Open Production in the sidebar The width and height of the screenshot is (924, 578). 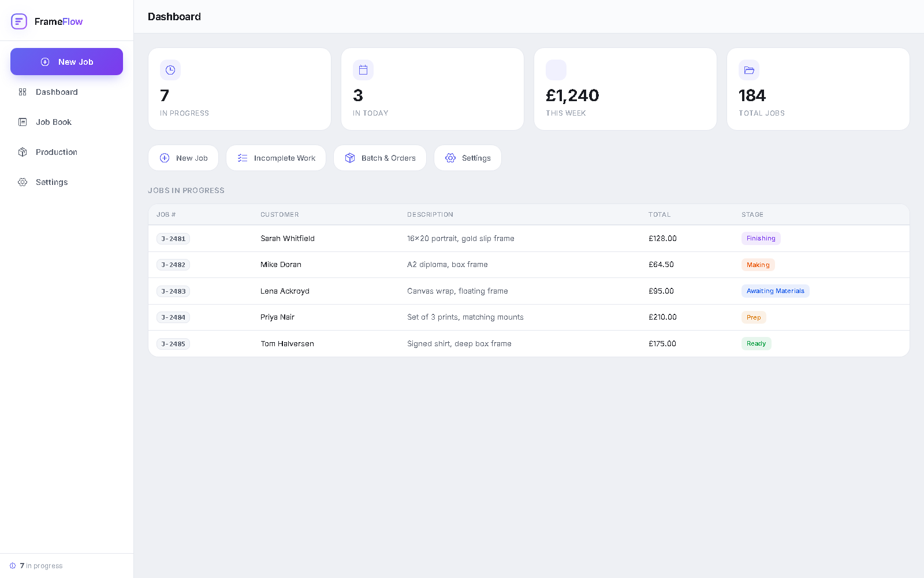click(66, 152)
